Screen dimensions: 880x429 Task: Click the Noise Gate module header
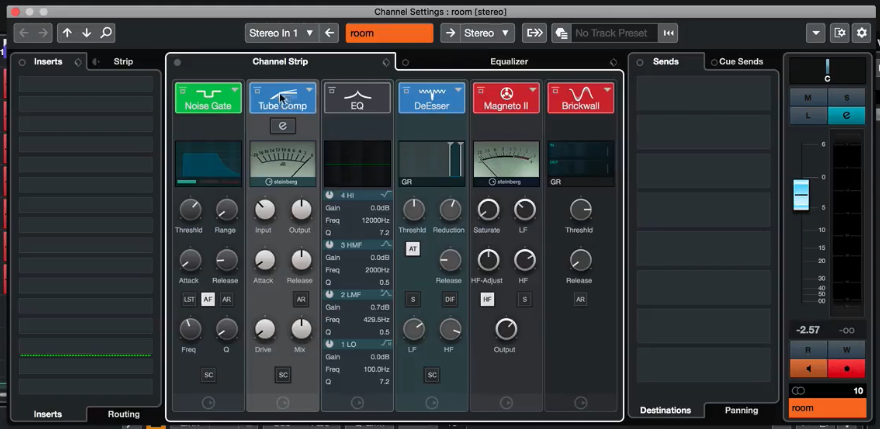pyautogui.click(x=208, y=98)
